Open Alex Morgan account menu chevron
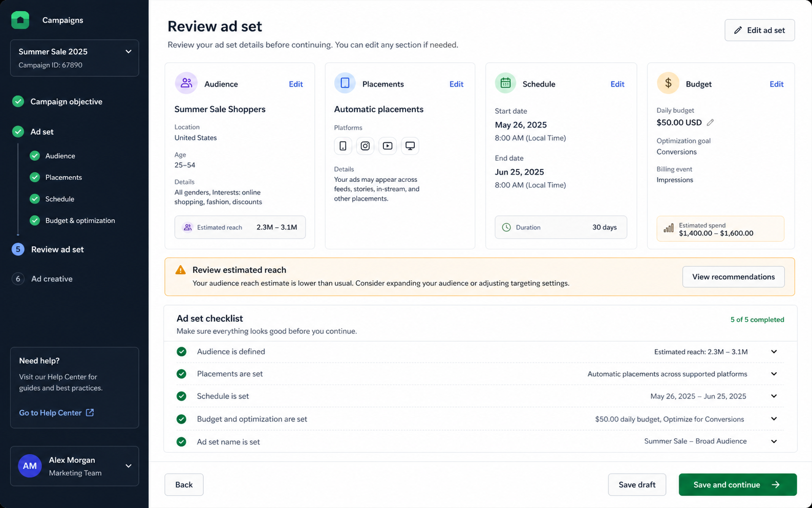Viewport: 812px width, 508px height. click(129, 466)
